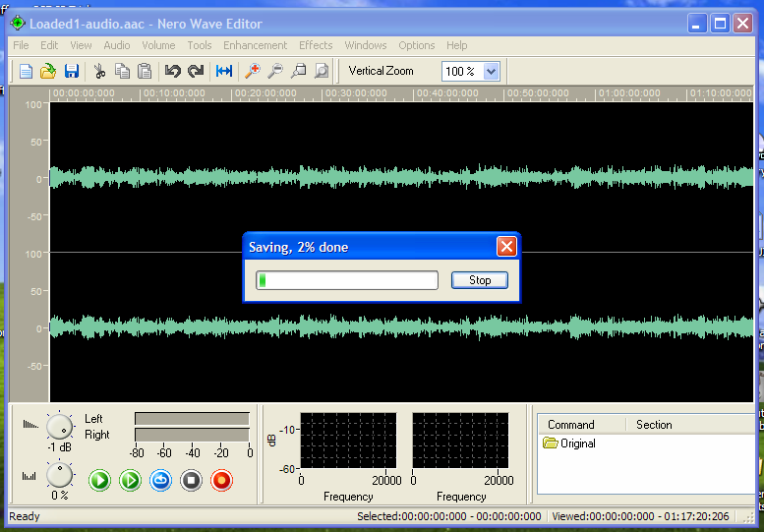This screenshot has width=764, height=532.
Task: Start playback with the green Play button
Action: (x=100, y=480)
